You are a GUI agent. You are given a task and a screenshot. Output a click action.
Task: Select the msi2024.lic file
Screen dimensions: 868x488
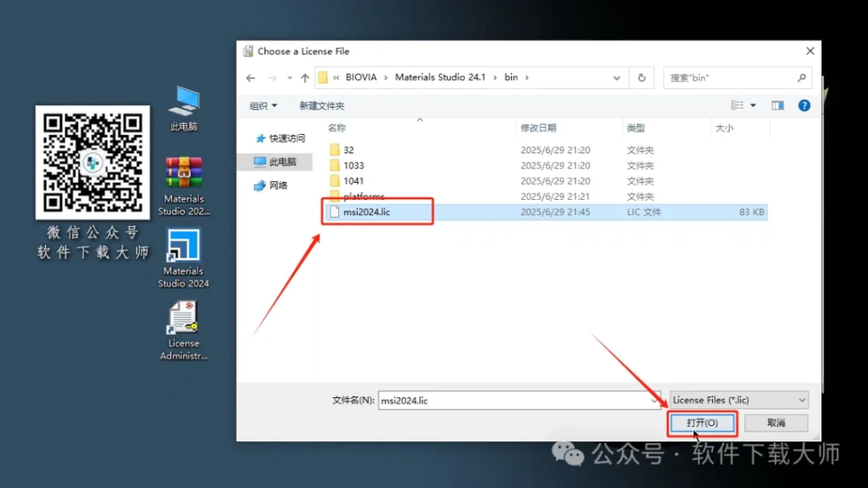366,212
